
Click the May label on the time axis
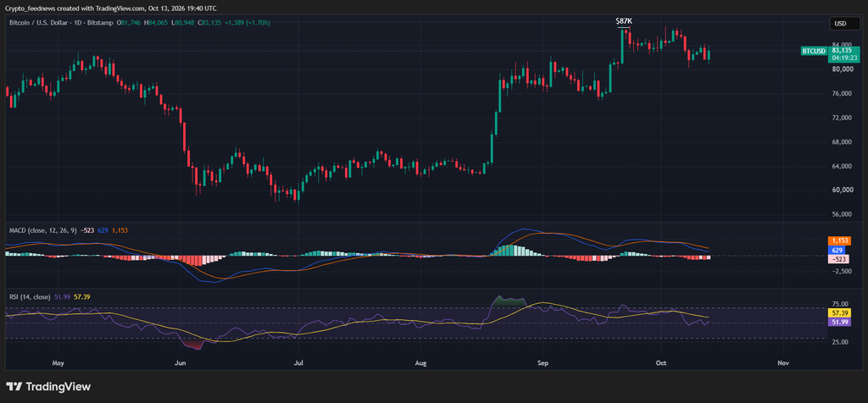[x=58, y=363]
